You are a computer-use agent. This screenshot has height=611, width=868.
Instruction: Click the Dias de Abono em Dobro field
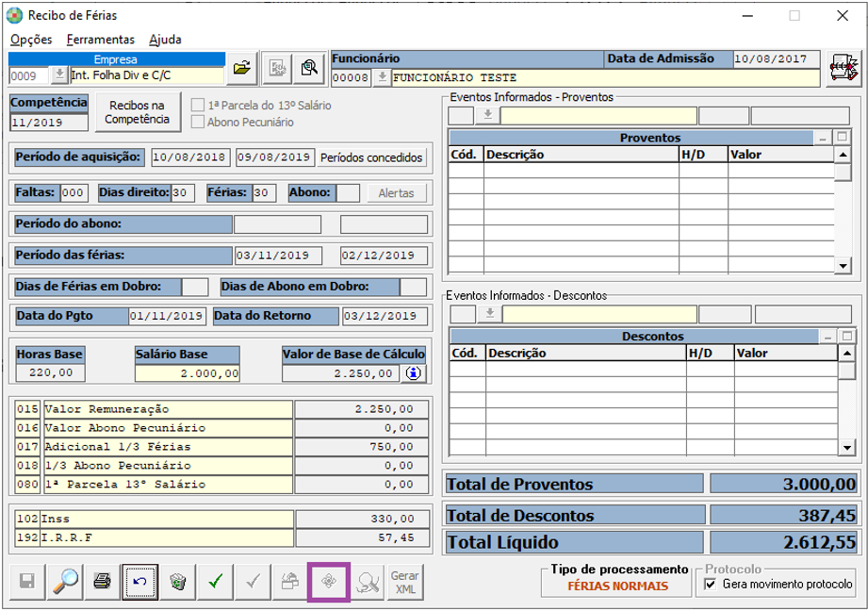click(x=413, y=287)
